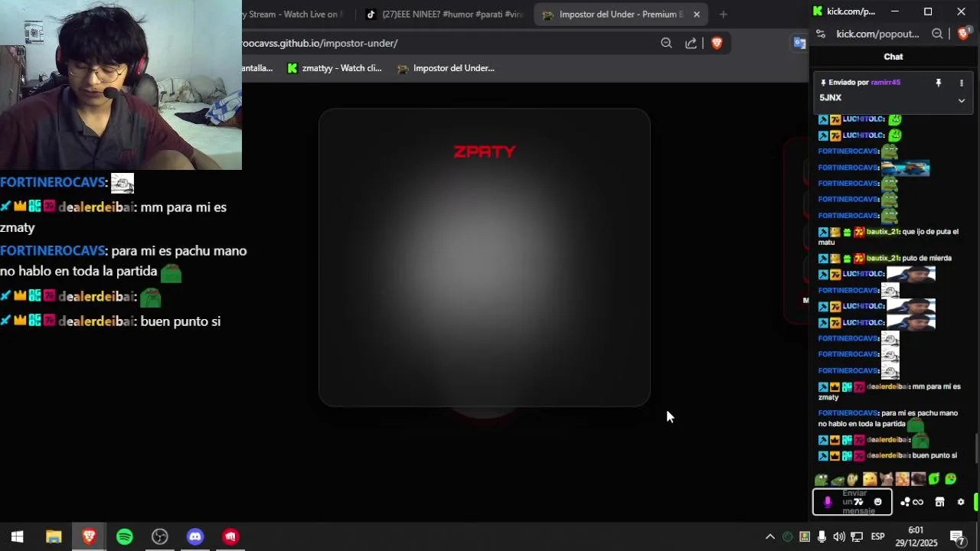Open emoji picker smiley in chat input
The width and height of the screenshot is (980, 551).
coord(877,502)
